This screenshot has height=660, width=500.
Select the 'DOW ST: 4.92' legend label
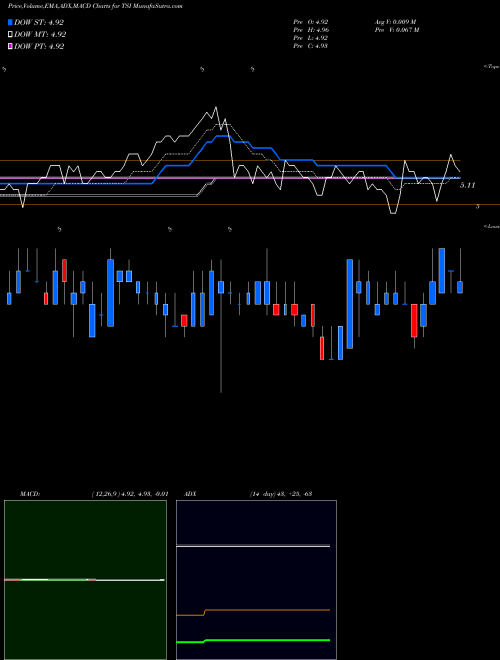39,22
